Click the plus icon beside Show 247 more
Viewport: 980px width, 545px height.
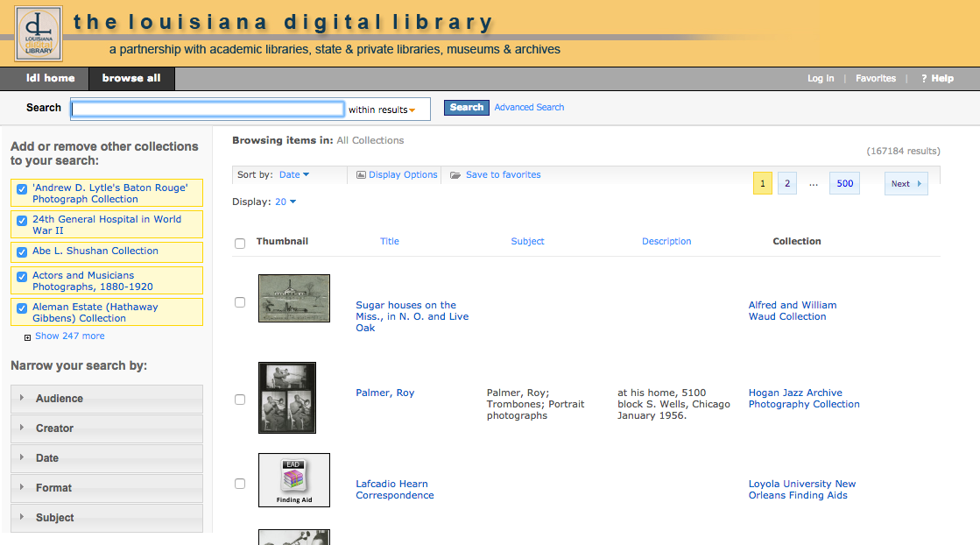tap(27, 337)
